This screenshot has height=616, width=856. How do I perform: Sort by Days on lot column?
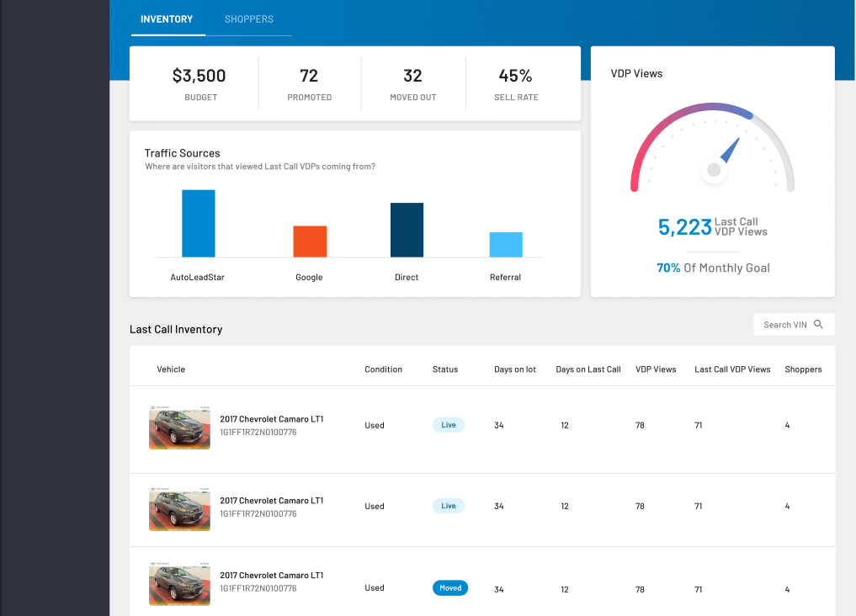click(515, 369)
